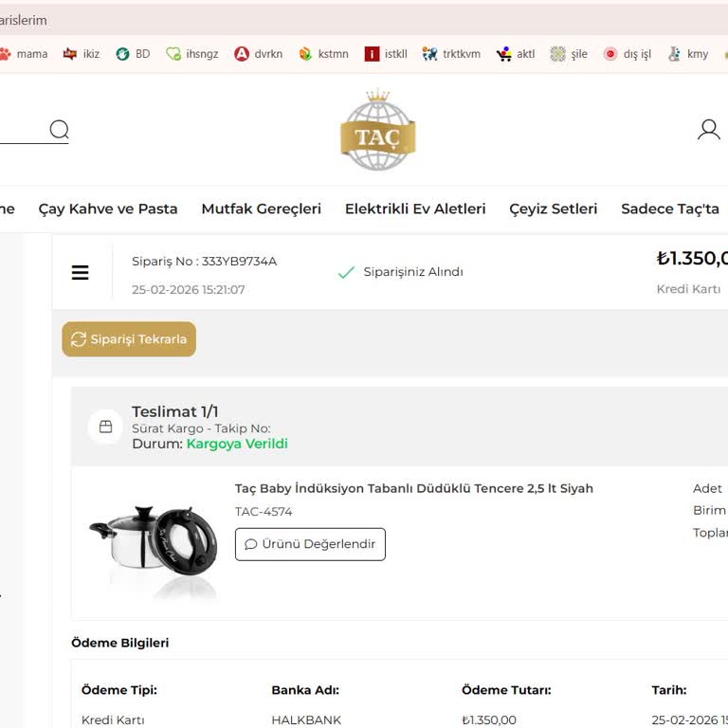Open Çay Kahve ve Pasta category

108,209
